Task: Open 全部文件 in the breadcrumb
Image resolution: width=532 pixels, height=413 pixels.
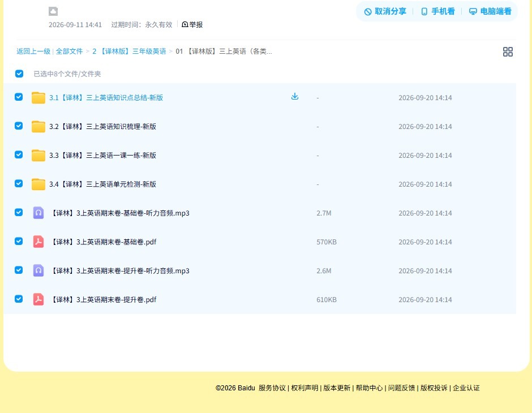Action: click(x=69, y=51)
